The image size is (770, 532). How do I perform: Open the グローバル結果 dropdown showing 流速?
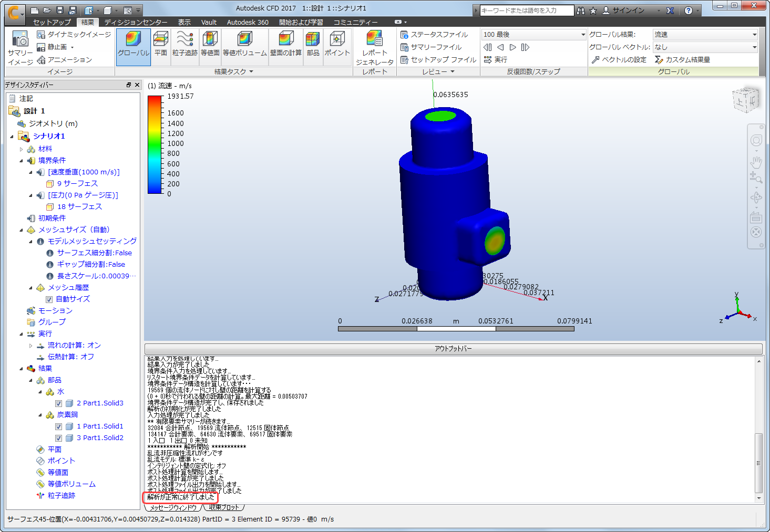click(705, 35)
